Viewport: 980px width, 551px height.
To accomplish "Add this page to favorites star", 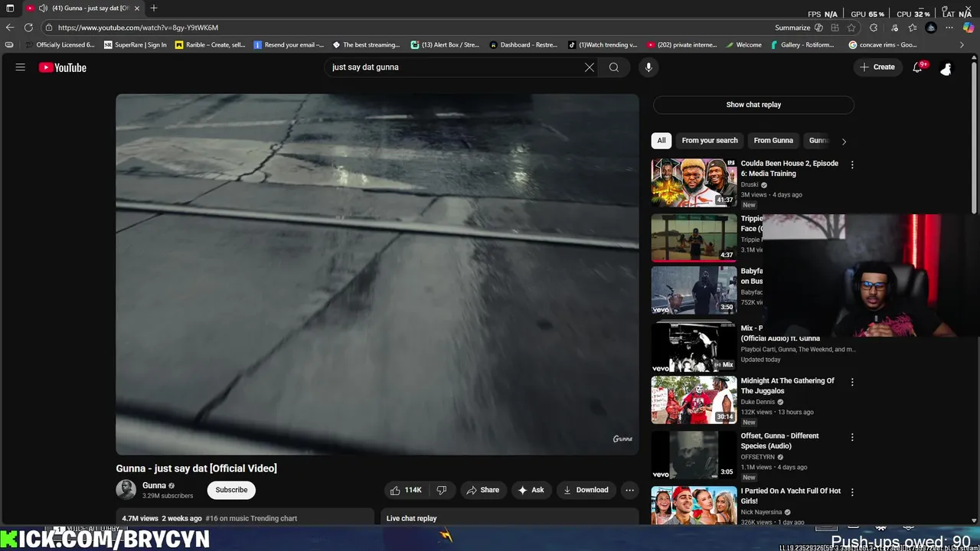I will pyautogui.click(x=851, y=28).
